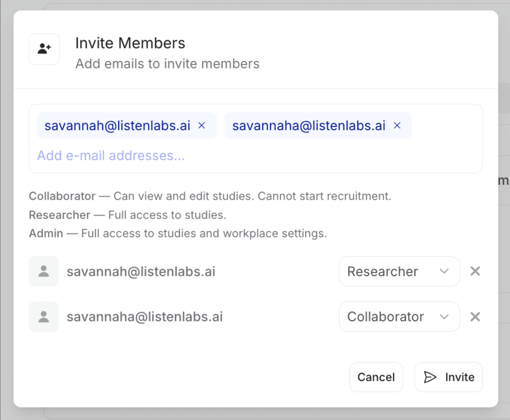Viewport: 510px width, 420px height.
Task: Click savannah@listenlabs.ai text in the member list
Action: click(141, 271)
